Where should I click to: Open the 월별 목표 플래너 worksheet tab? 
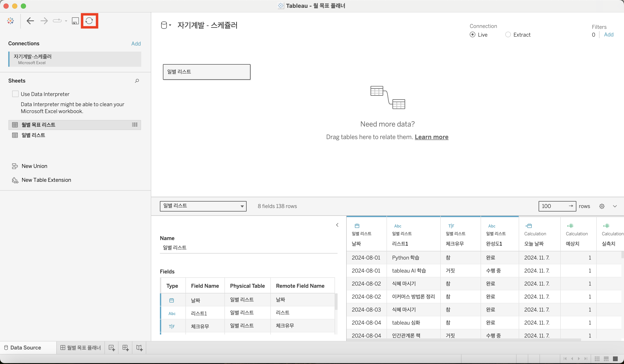(x=80, y=348)
